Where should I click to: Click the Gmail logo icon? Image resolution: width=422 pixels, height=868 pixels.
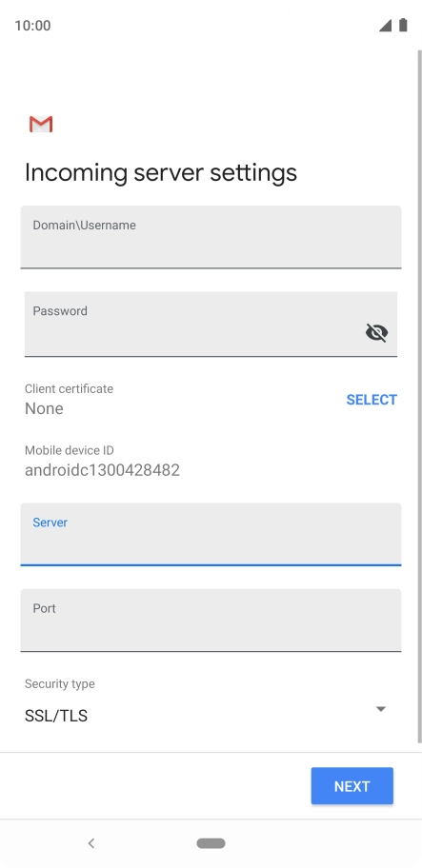coord(41,124)
